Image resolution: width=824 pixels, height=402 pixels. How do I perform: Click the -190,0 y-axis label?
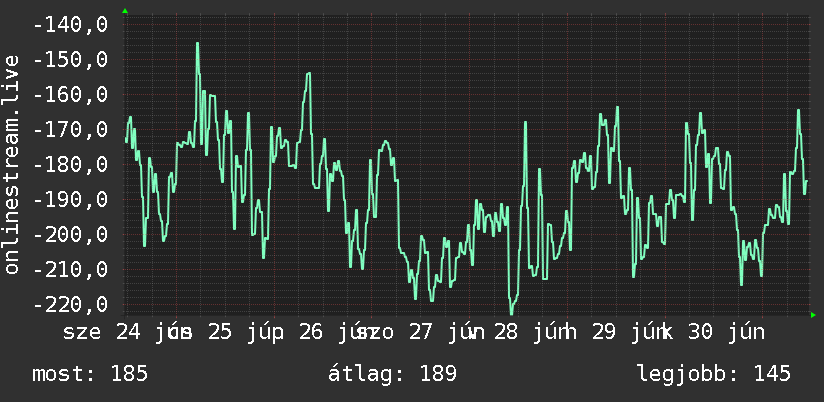[x=70, y=199]
